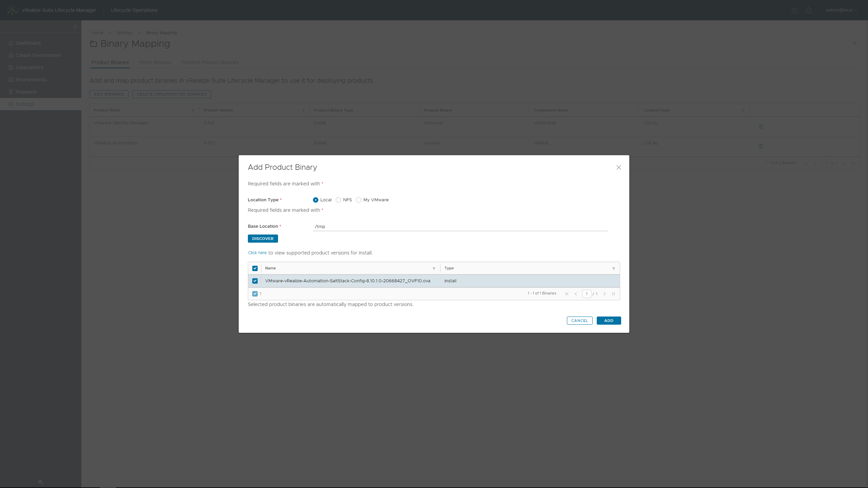This screenshot has height=488, width=868.
Task: Click the Settings breadcrumb link
Action: pyautogui.click(x=124, y=33)
